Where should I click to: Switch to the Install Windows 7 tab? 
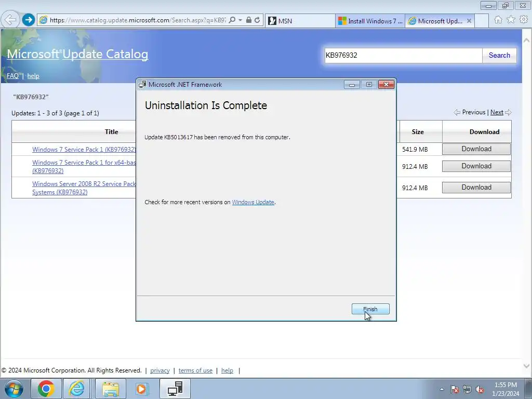point(370,21)
